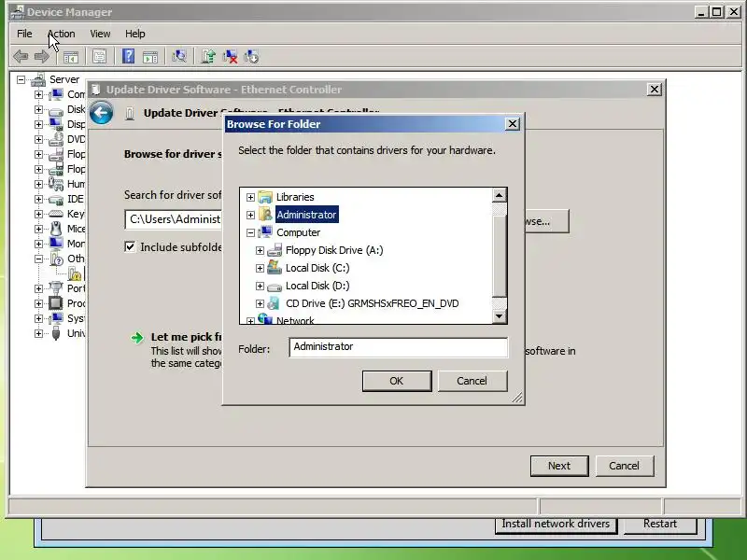The image size is (747, 560).
Task: Click Install network drivers button behind
Action: tap(556, 524)
